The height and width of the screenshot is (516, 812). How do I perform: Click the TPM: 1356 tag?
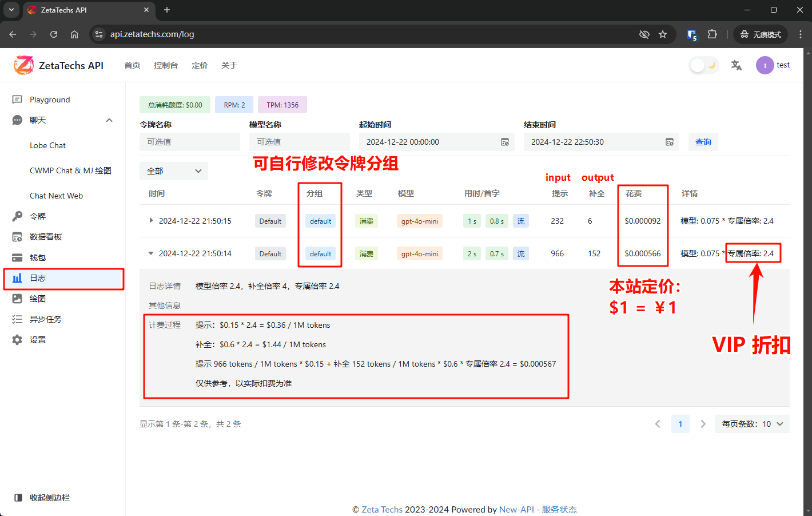click(x=282, y=105)
